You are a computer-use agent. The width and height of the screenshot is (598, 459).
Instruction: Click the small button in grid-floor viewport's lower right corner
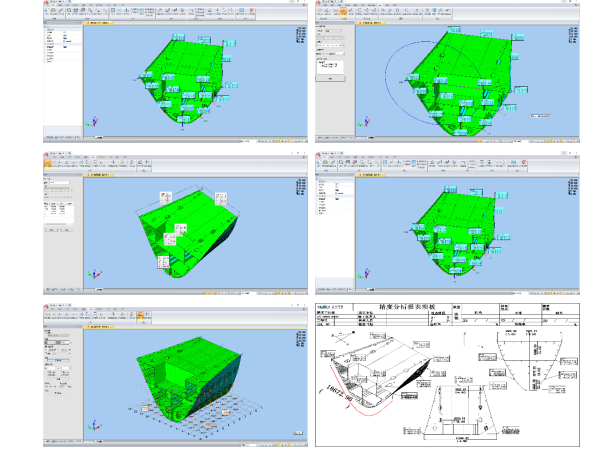(298, 433)
